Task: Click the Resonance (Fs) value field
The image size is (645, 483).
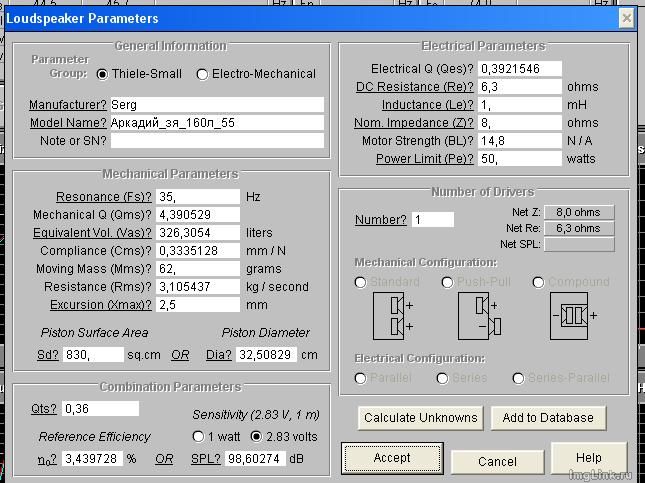Action: 197,197
